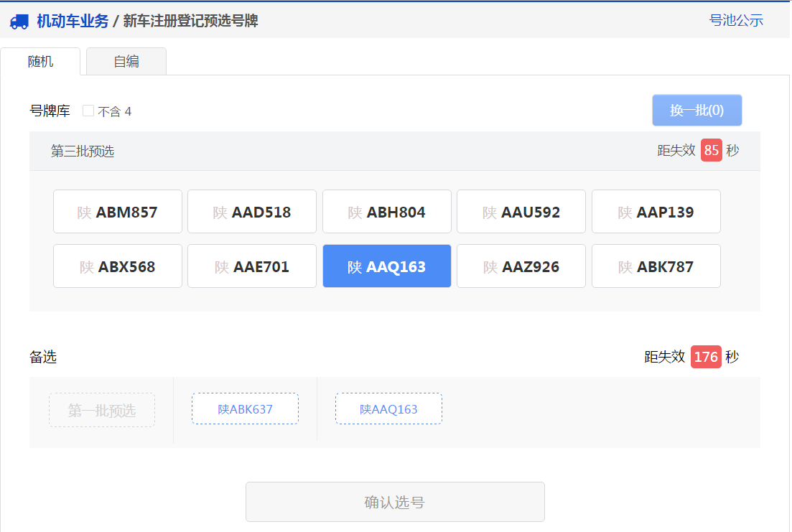Choose backup plate 陕AAQ163 in 备选
This screenshot has height=532, width=792.
pos(389,409)
